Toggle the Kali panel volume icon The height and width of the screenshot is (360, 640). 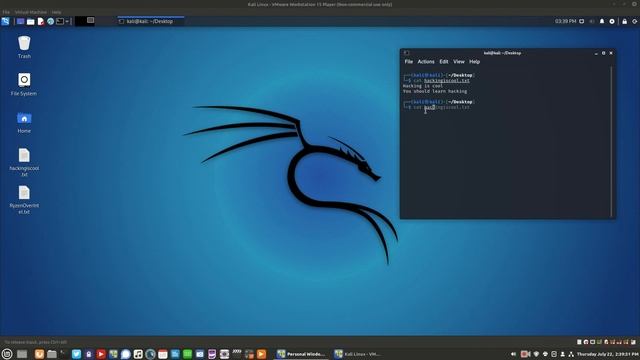point(592,21)
